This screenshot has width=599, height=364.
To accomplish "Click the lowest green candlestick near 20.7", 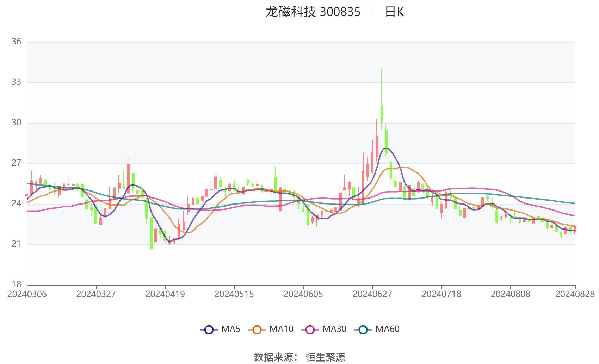I will point(152,233).
